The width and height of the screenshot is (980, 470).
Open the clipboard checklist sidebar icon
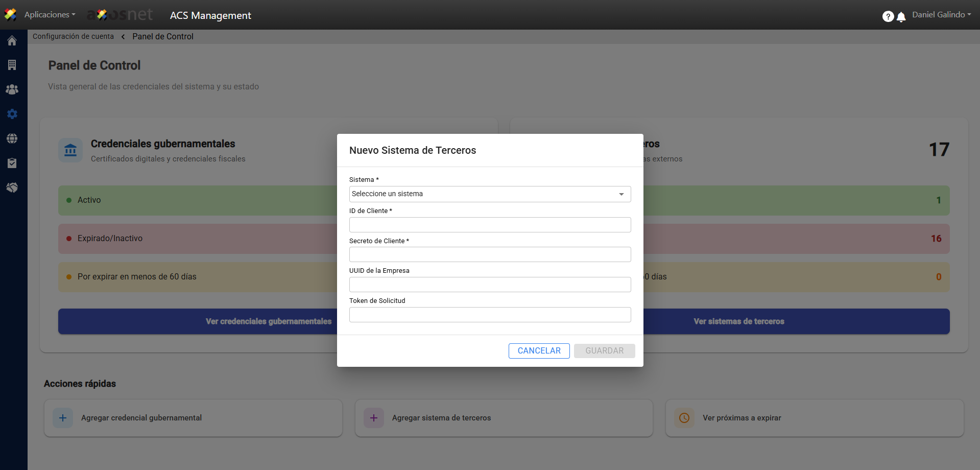click(x=12, y=163)
